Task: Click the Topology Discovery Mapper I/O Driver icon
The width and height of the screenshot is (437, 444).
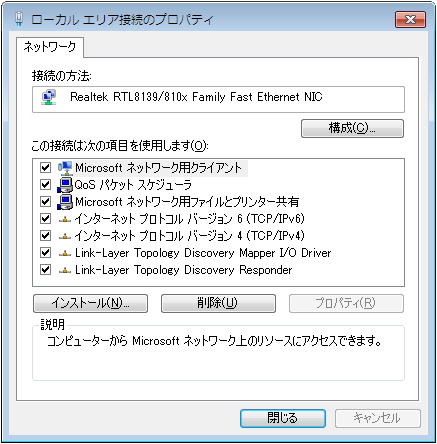Action: pos(65,254)
